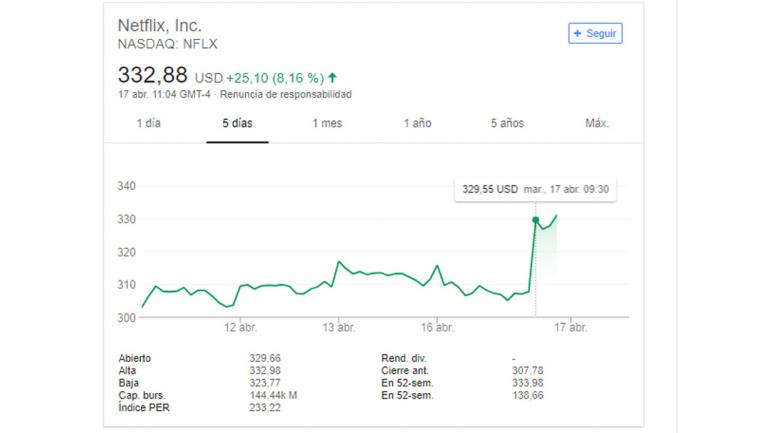Click the 329,55 USD price tooltip

coord(490,188)
